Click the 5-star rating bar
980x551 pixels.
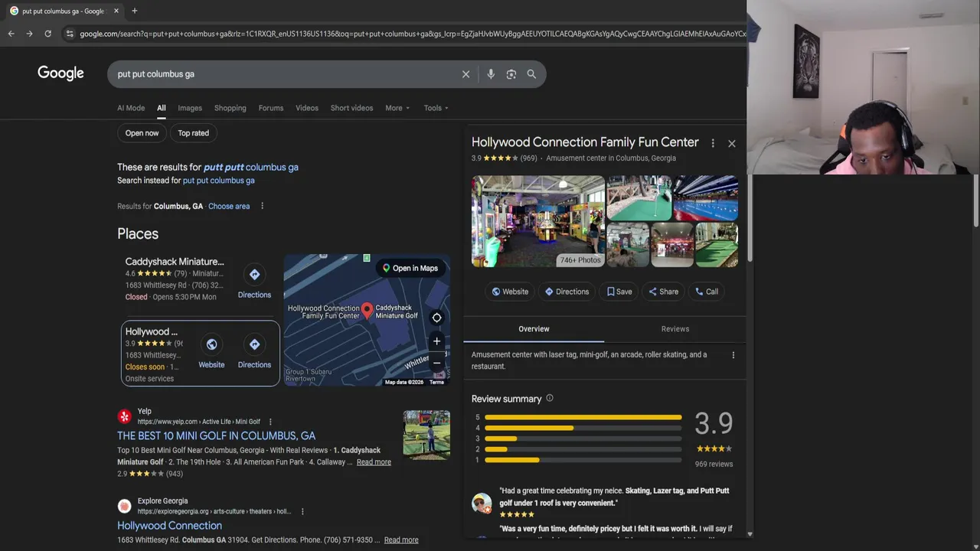click(583, 417)
